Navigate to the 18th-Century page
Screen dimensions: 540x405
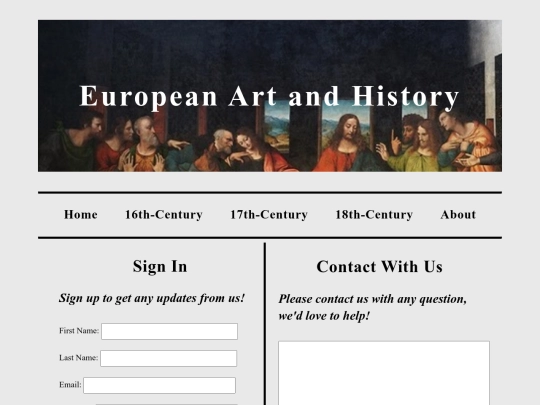coord(374,215)
